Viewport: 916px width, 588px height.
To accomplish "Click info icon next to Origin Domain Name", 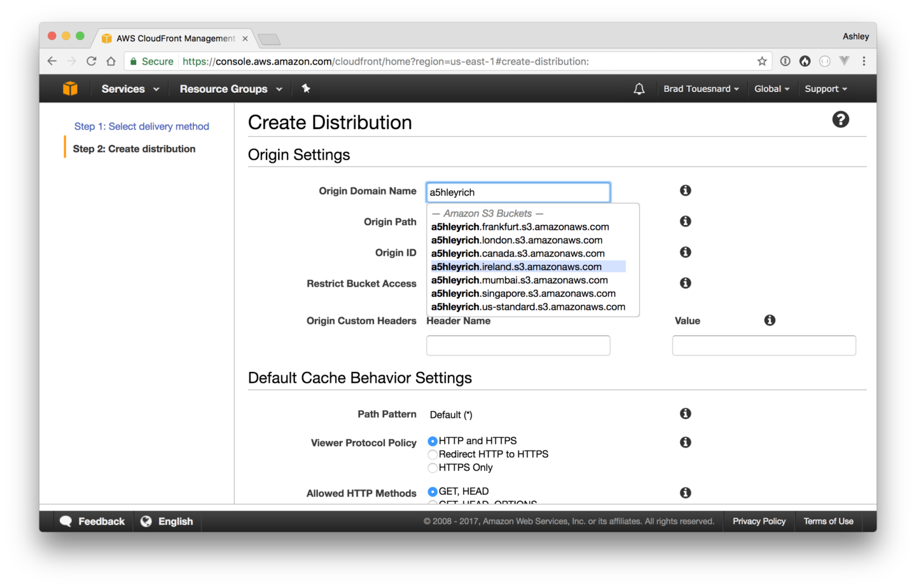I will pos(685,191).
